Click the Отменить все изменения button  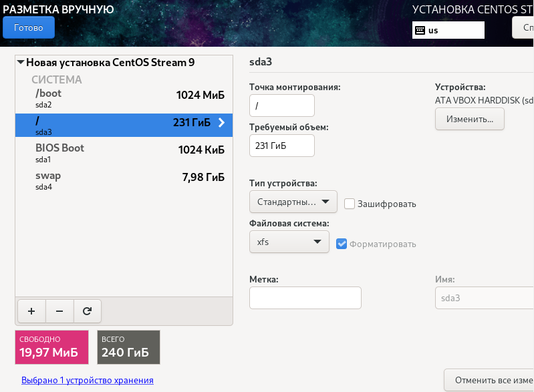(x=490, y=380)
